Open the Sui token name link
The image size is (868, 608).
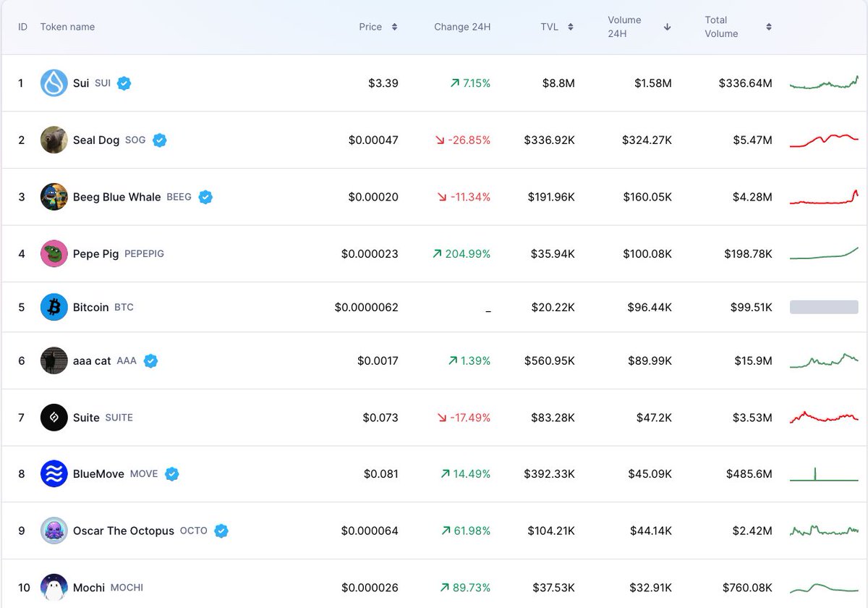[x=81, y=83]
